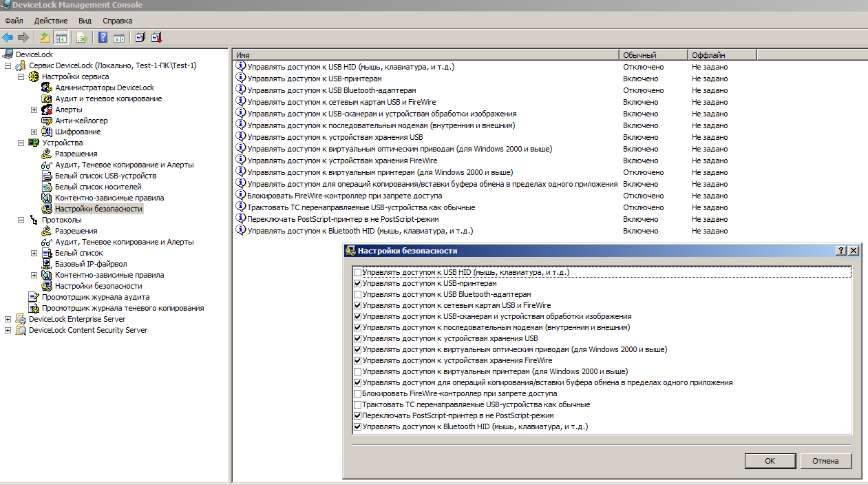
Task: Open the Действие menu
Action: click(x=51, y=21)
